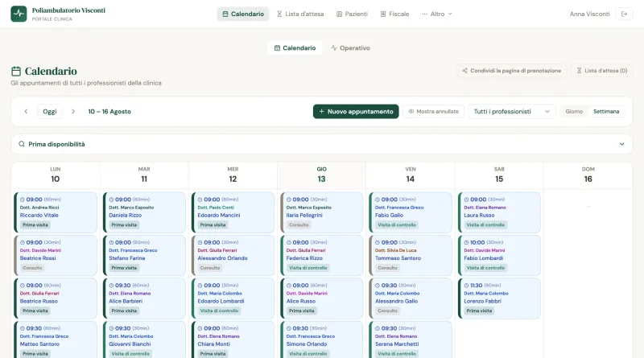Viewport: 644px width, 358px height.
Task: Open Alice Russo's appointment card
Action: coord(321,298)
